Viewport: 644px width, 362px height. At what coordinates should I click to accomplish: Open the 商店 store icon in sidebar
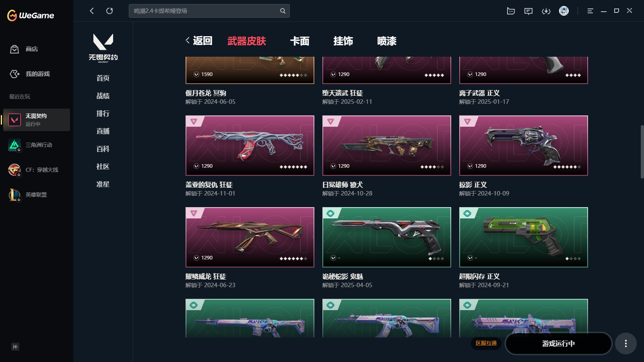(14, 49)
